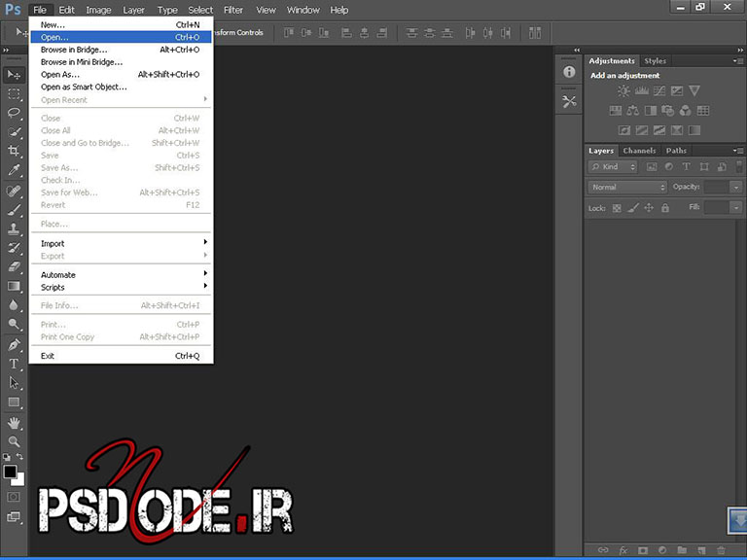Open the Filter menu
Image resolution: width=747 pixels, height=560 pixels.
tap(233, 10)
